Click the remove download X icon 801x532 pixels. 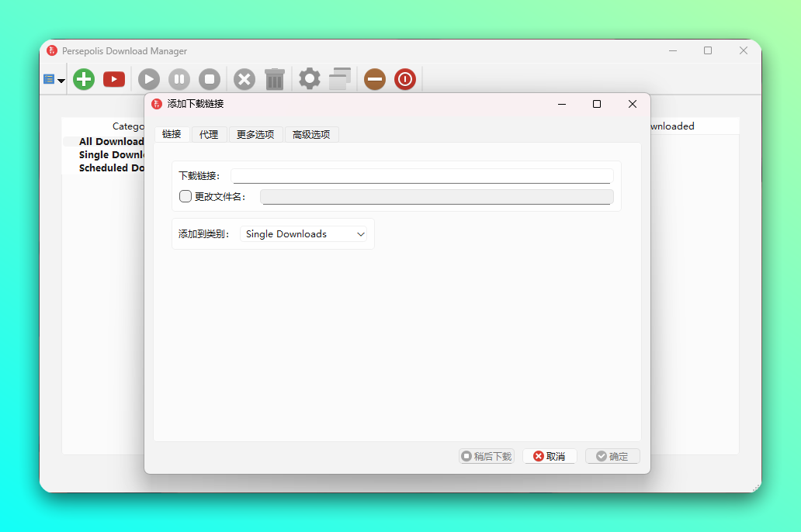(x=244, y=79)
